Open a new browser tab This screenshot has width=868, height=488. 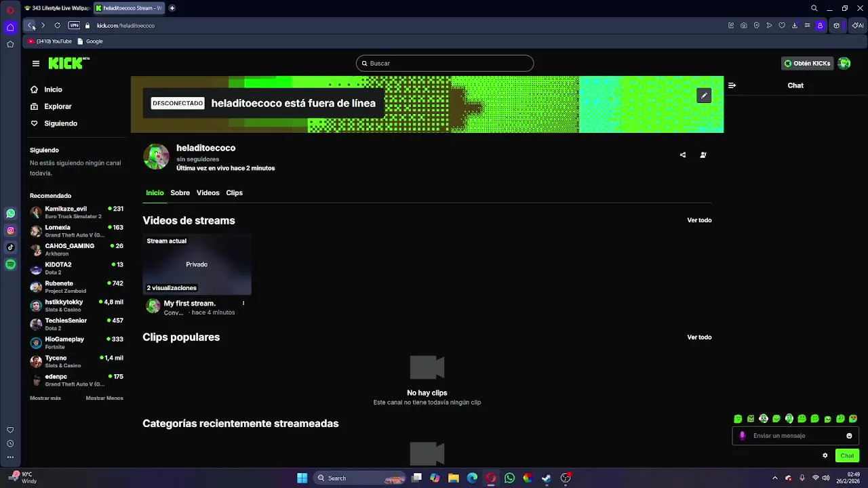[172, 8]
